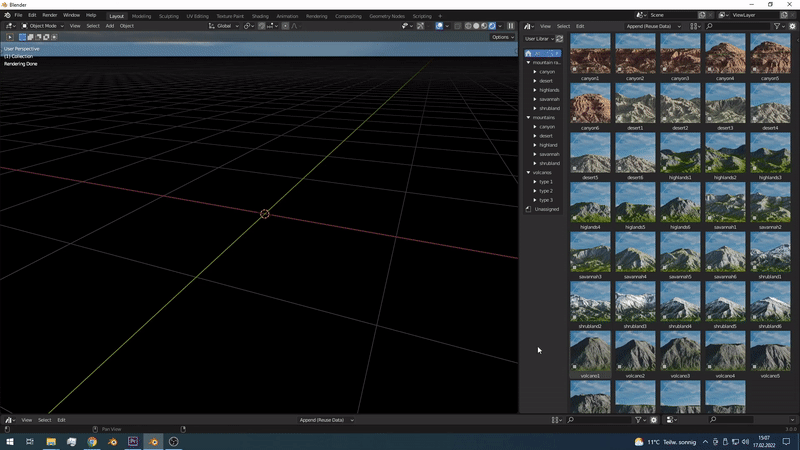This screenshot has height=450, width=800.
Task: Switch to the Modeling workspace tab
Action: point(141,16)
